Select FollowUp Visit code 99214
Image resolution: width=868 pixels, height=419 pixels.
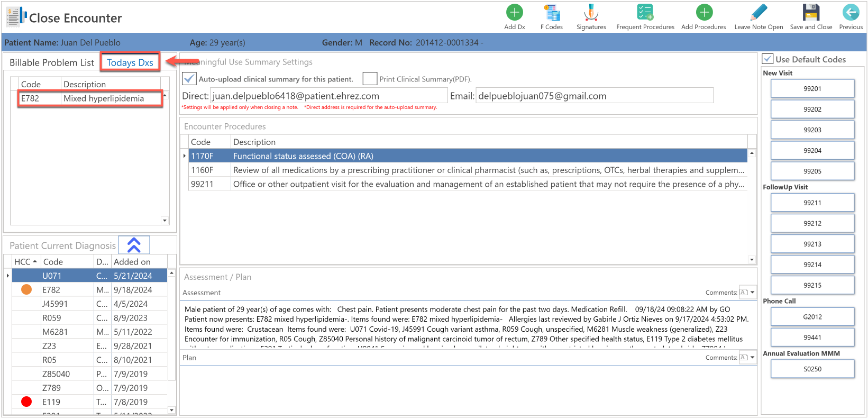812,265
